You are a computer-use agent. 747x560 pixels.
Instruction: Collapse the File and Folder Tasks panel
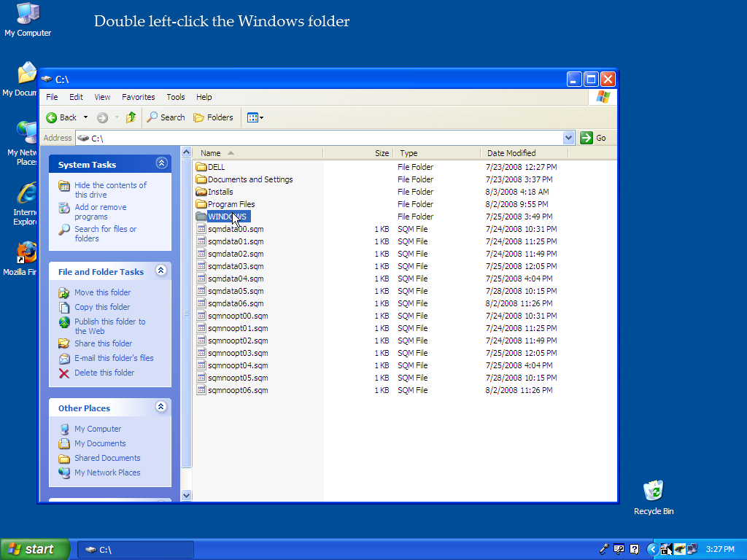161,271
